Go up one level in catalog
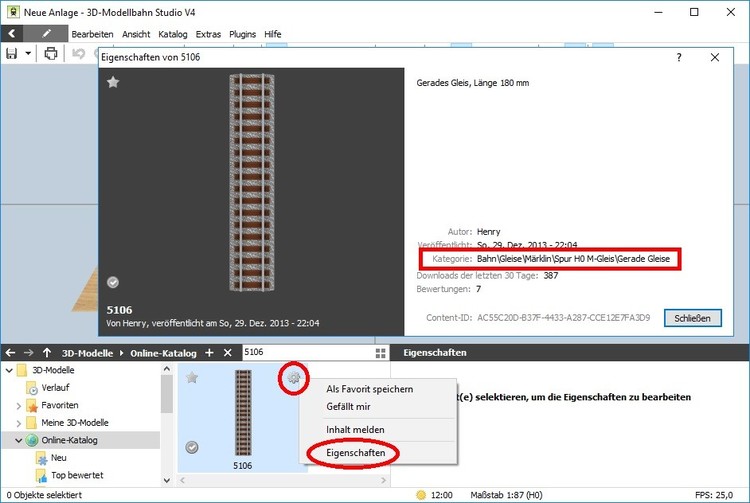Image resolution: width=750 pixels, height=503 pixels. click(47, 353)
